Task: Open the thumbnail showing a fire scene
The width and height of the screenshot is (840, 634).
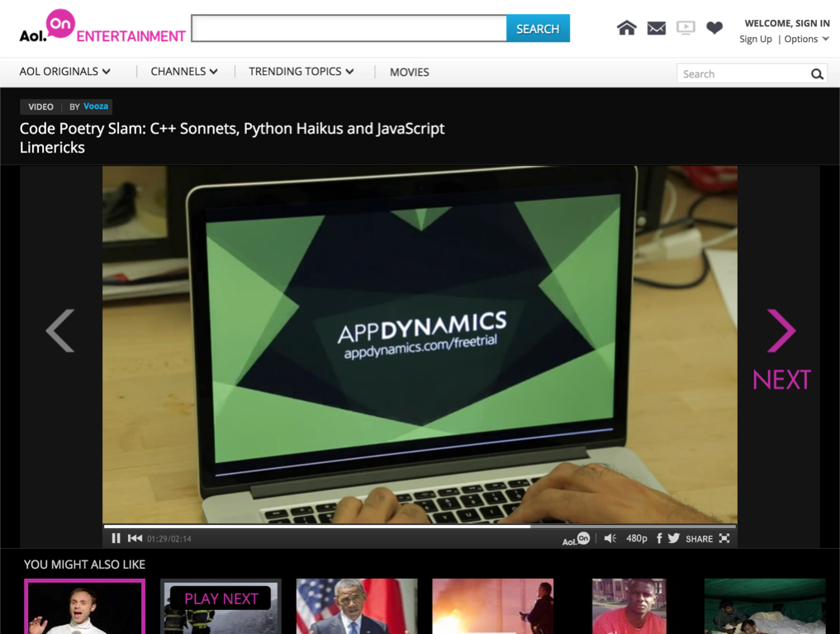Action: coord(493,606)
